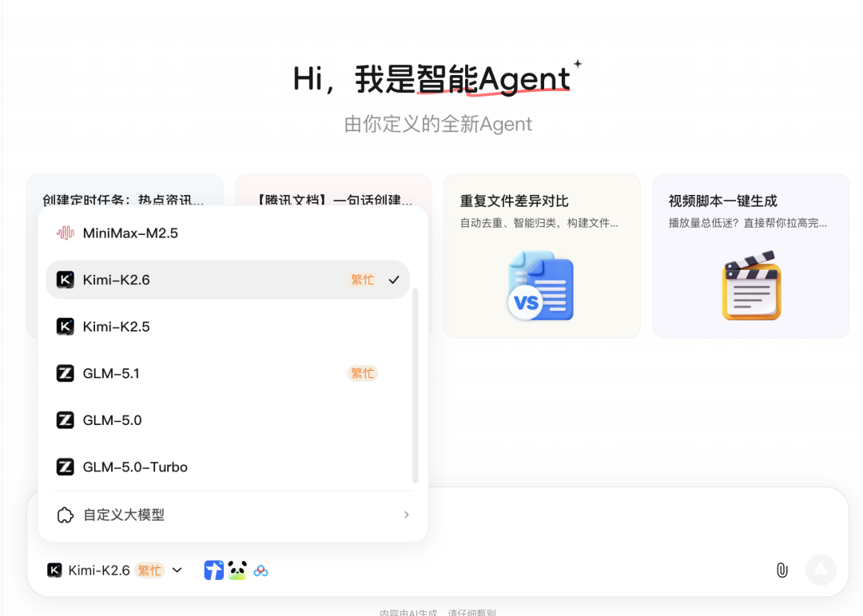Open the 视频脚本一键生成 task card

750,256
